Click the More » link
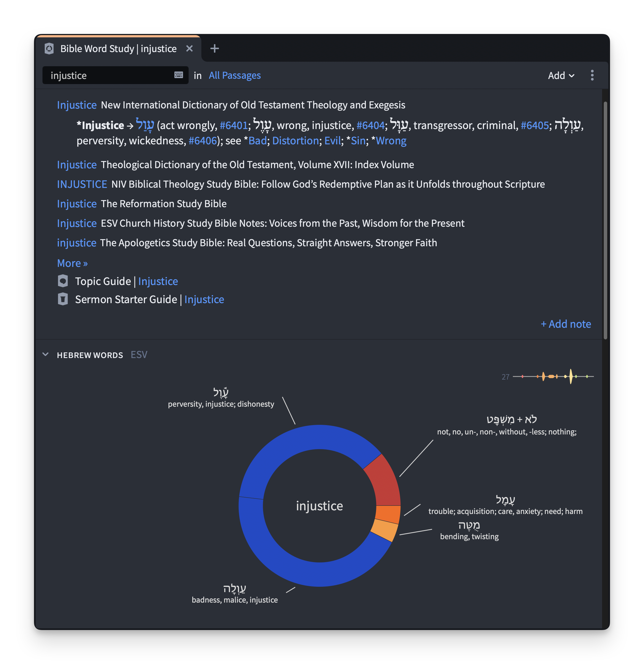This screenshot has width=644, height=664. click(x=72, y=263)
